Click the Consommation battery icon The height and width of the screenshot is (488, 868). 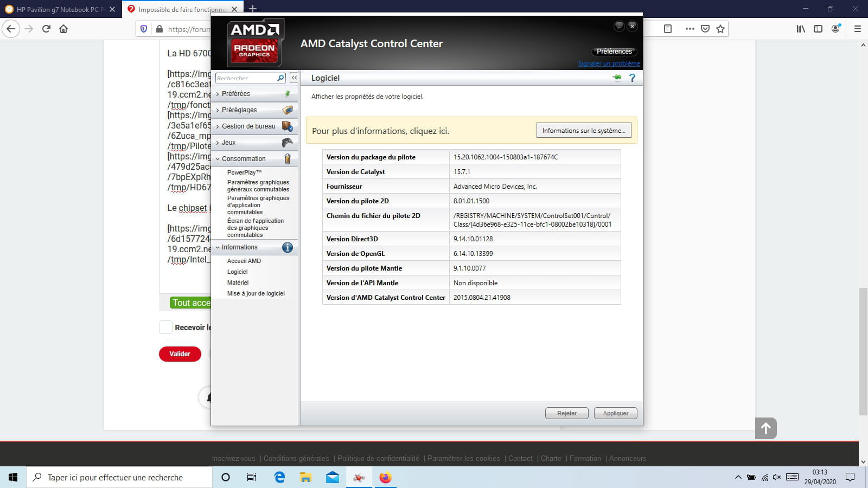coord(288,159)
